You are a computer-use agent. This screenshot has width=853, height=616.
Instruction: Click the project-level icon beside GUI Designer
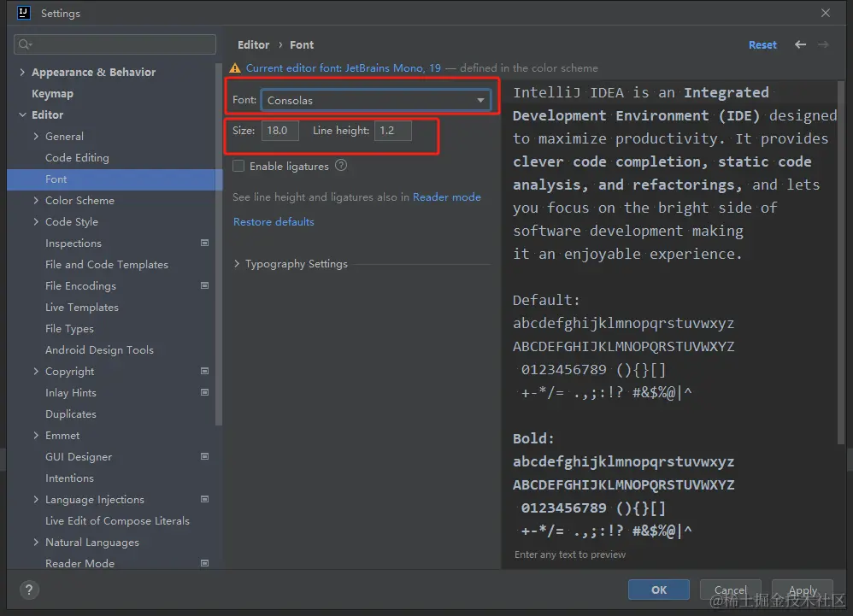click(204, 456)
